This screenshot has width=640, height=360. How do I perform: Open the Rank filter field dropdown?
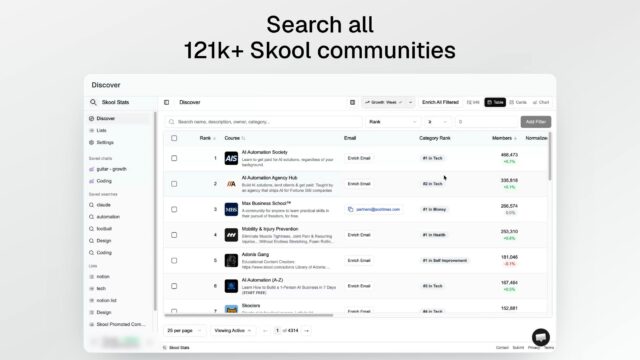click(x=393, y=122)
